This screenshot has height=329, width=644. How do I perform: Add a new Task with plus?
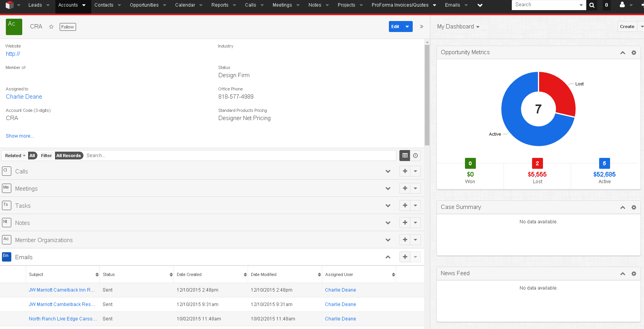coord(405,205)
